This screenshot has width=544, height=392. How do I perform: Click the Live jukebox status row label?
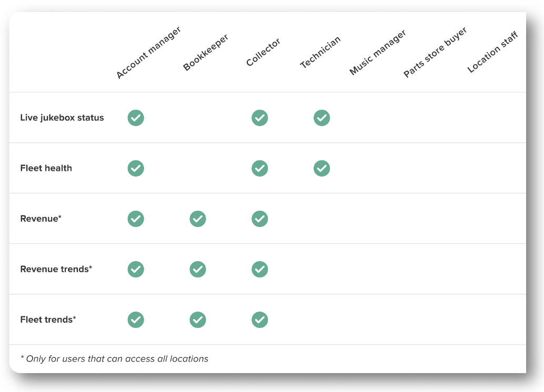pyautogui.click(x=62, y=118)
